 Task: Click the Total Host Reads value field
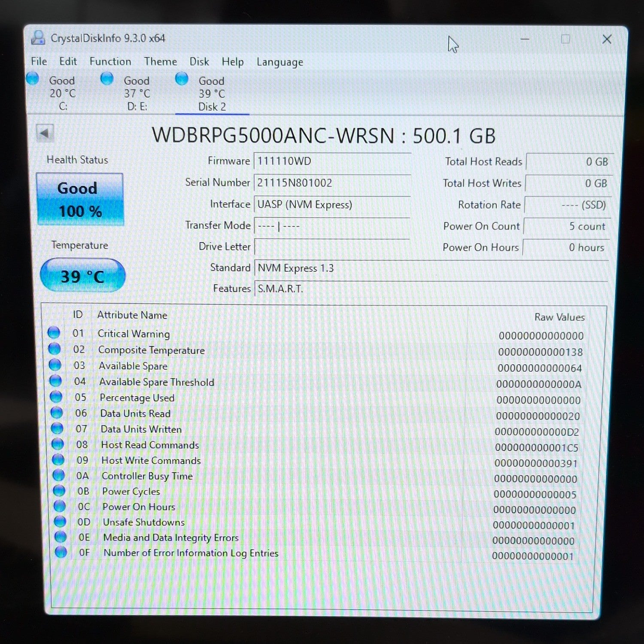coord(570,162)
